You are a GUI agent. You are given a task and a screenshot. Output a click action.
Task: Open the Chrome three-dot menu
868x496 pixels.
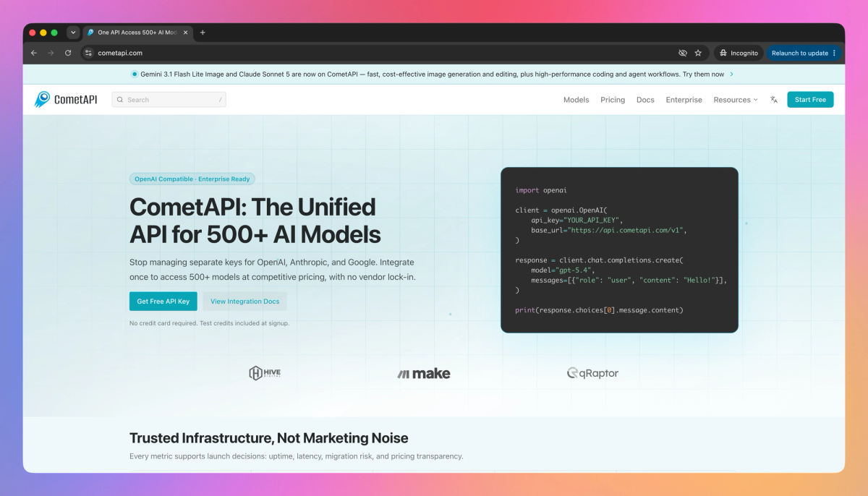834,53
